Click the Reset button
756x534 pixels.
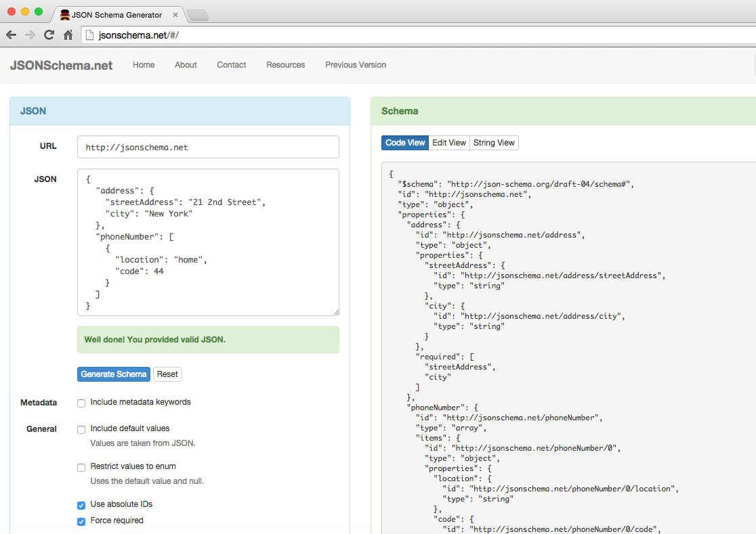(x=167, y=374)
